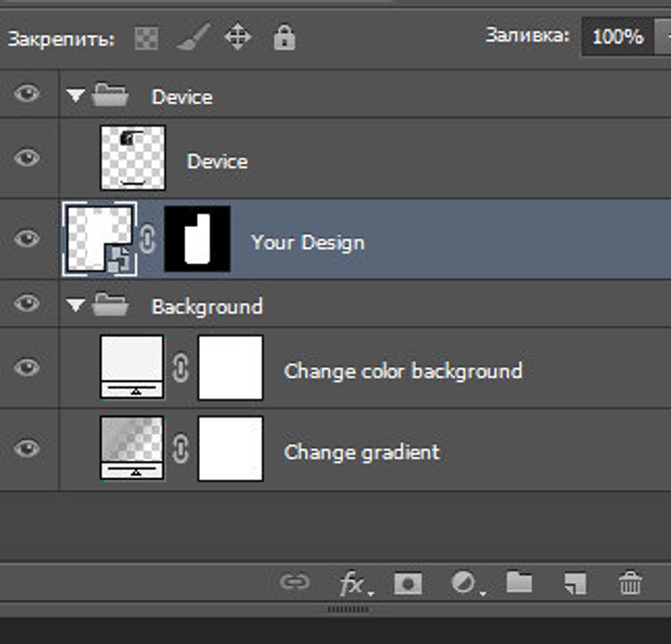Link layers chain icon at bottom
671x644 pixels.
coord(294,582)
